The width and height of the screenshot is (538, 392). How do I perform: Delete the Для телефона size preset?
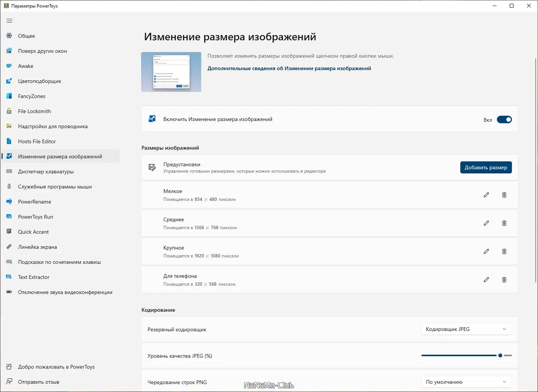tap(504, 280)
